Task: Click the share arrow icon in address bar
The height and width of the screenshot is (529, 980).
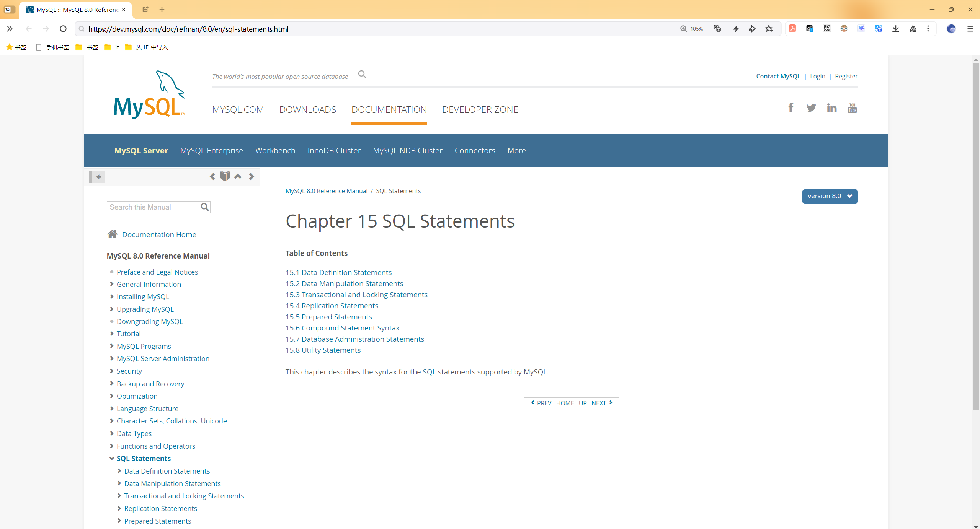Action: pos(752,29)
